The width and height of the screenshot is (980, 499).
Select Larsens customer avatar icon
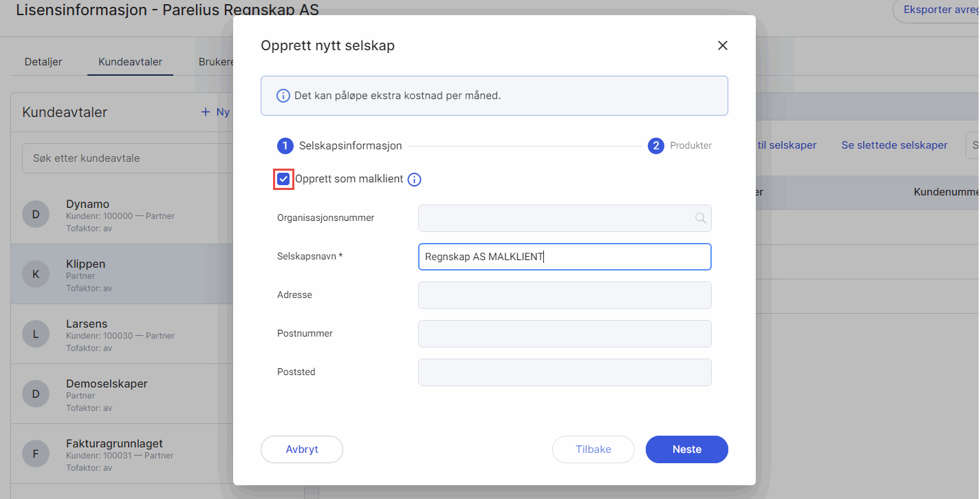click(36, 335)
